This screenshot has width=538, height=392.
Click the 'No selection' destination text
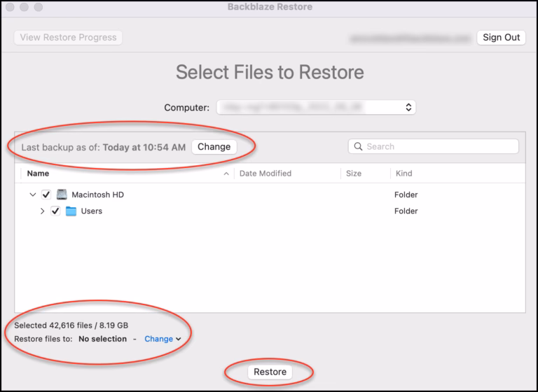102,339
